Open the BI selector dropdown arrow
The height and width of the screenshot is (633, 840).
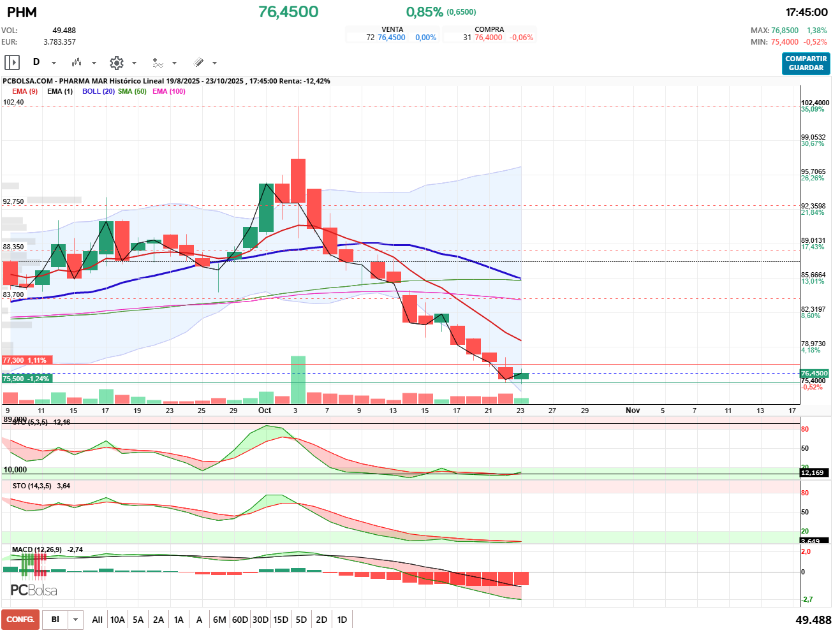click(x=76, y=620)
